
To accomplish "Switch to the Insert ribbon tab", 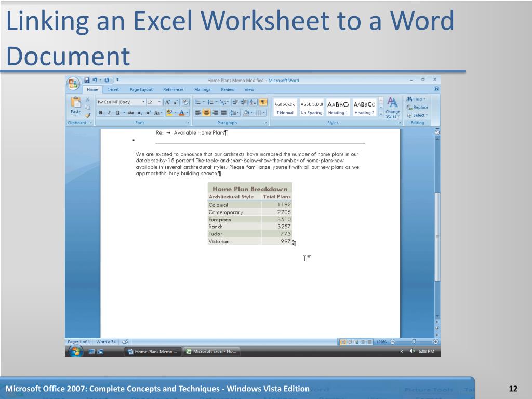I will click(113, 89).
